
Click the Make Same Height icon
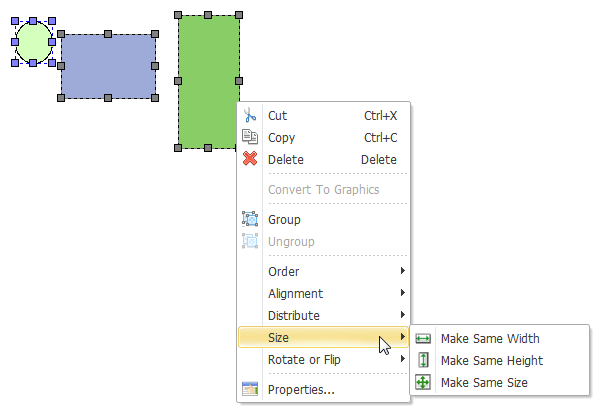coord(423,360)
